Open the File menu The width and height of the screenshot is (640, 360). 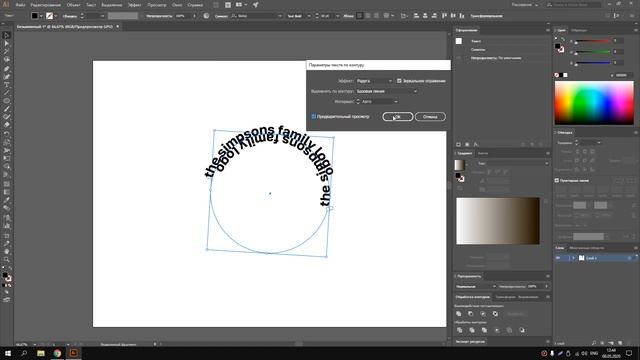[x=20, y=5]
